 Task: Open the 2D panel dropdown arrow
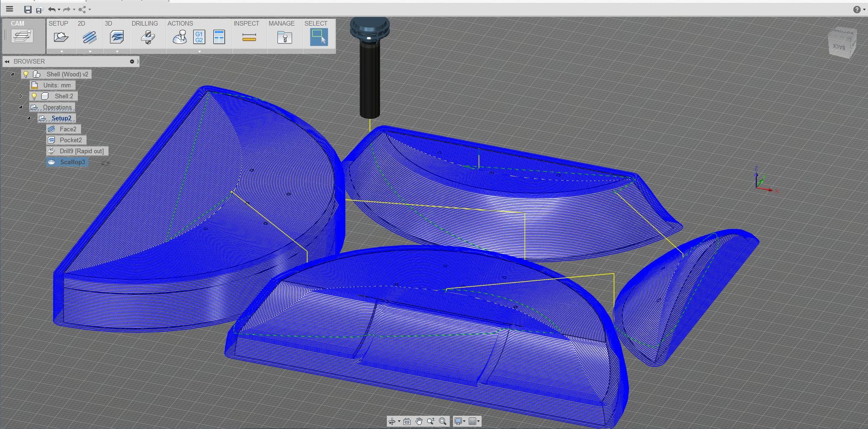[x=90, y=52]
